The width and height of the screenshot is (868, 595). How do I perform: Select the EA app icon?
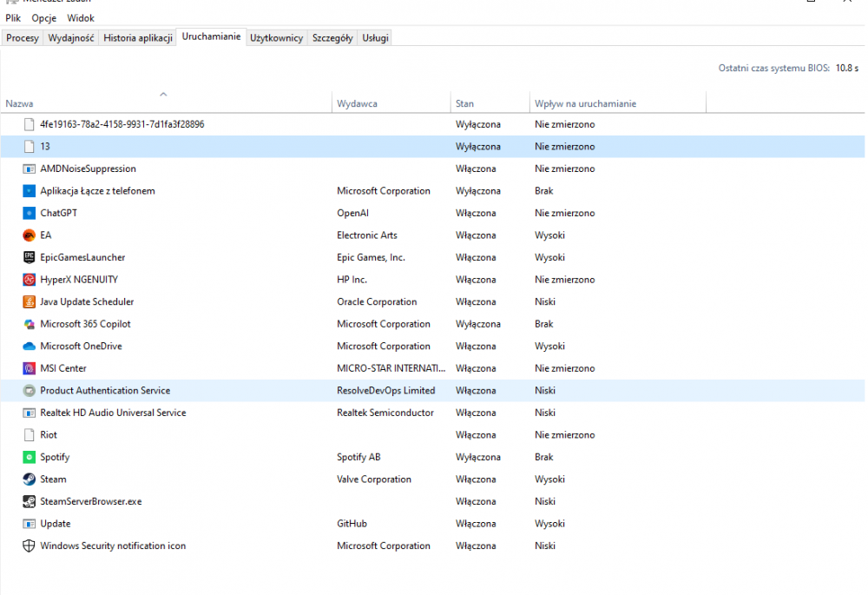(29, 235)
